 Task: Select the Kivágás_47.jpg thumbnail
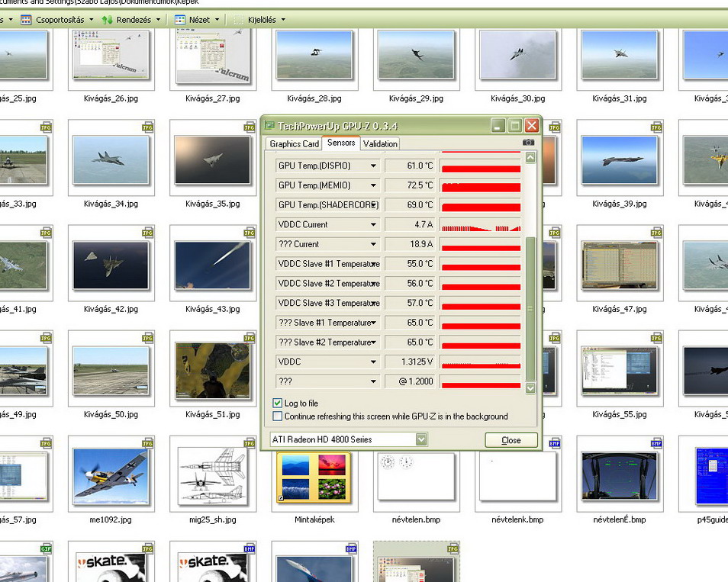pyautogui.click(x=620, y=265)
